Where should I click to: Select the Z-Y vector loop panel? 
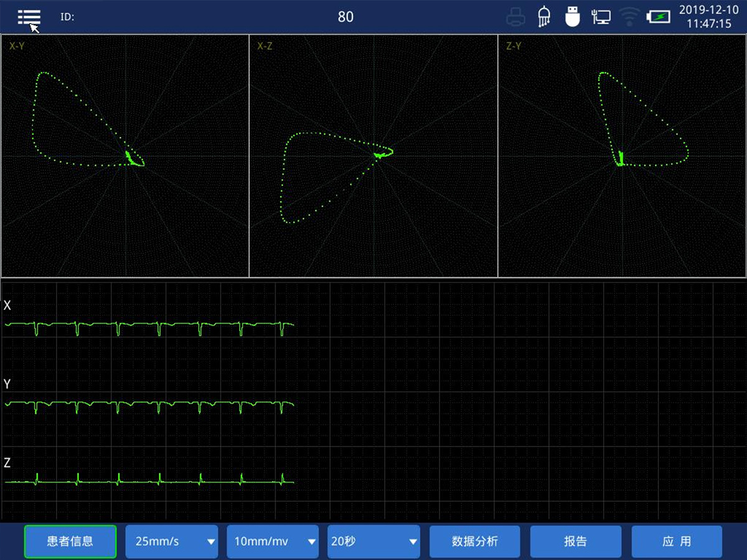pos(622,156)
